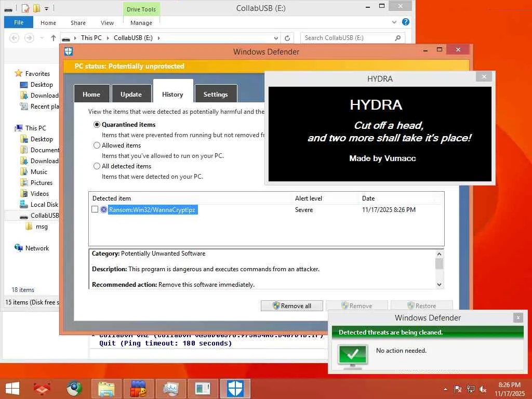Screen dimensions: 532x399
Task: Select Local Disk in navigation pane
Action: 44,204
